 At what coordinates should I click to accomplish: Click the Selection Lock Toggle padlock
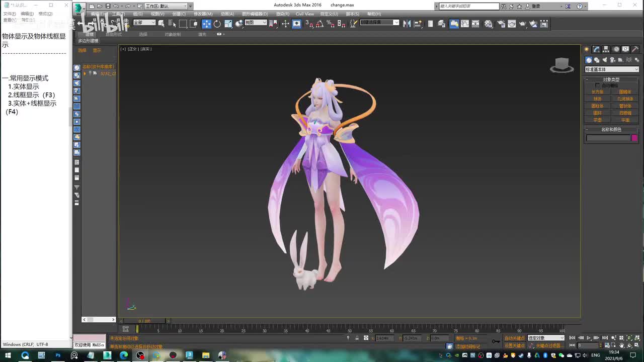tap(357, 338)
